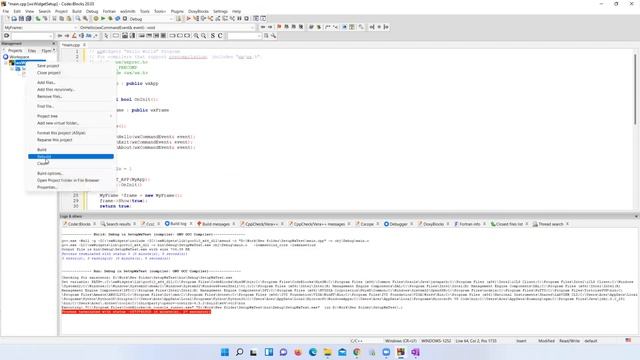Click the Undo toolbar icon

pyautogui.click(x=38, y=19)
